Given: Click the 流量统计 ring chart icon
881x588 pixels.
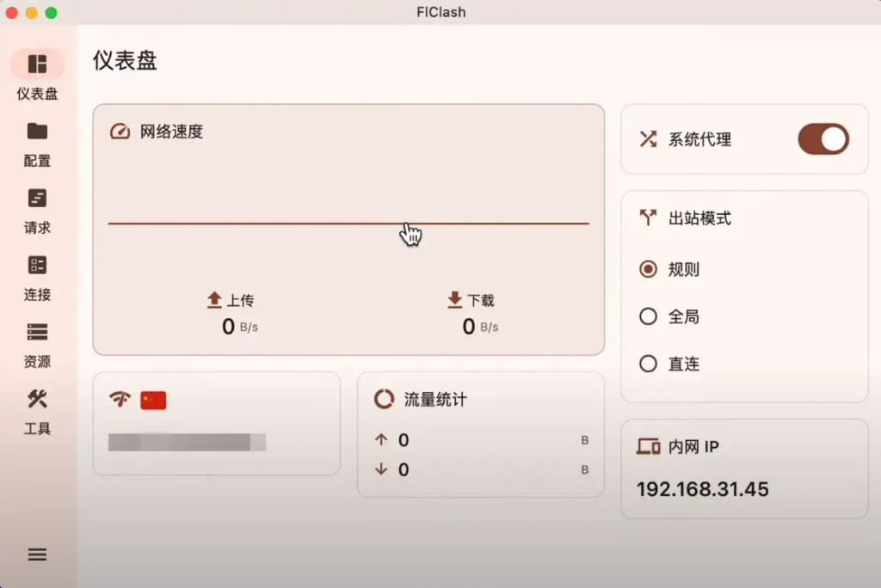Looking at the screenshot, I should point(384,399).
